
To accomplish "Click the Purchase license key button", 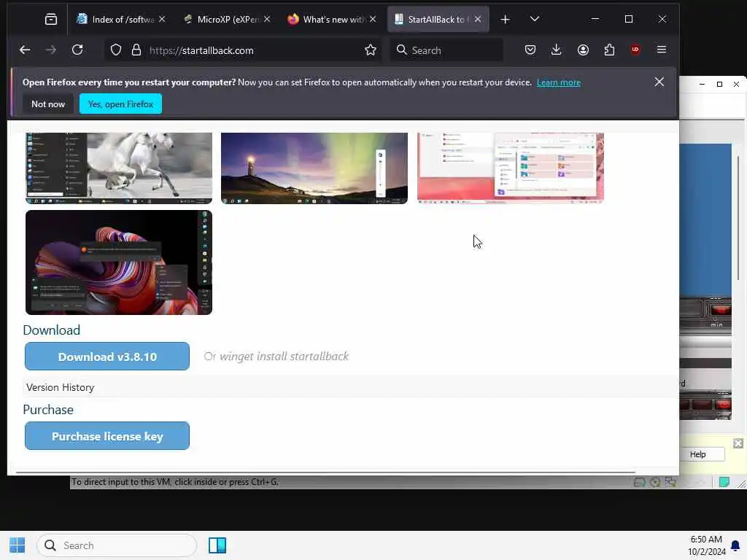I will click(107, 436).
